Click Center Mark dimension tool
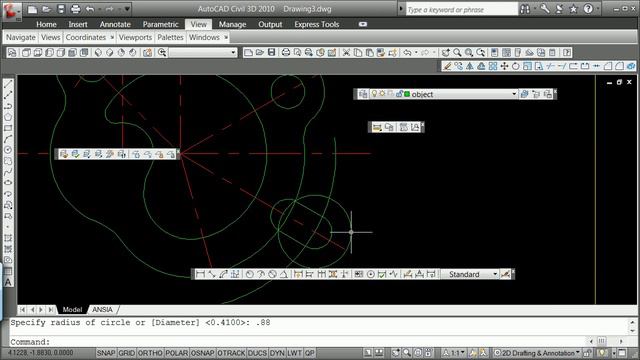The height and width of the screenshot is (360, 640). pyautogui.click(x=371, y=274)
